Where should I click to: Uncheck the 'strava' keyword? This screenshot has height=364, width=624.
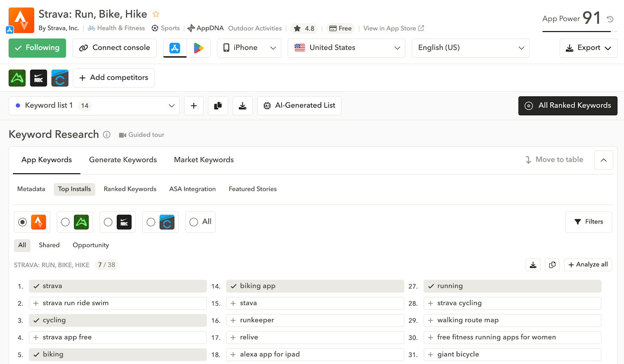tap(118, 286)
